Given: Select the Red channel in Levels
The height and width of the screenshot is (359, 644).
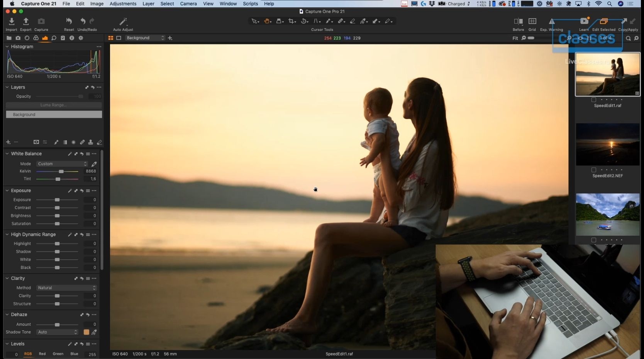Looking at the screenshot, I should 42,354.
